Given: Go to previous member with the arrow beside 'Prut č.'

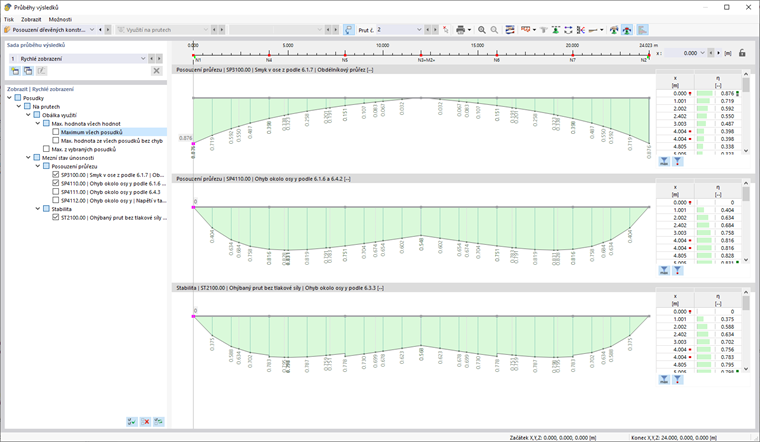Looking at the screenshot, I should (x=428, y=30).
